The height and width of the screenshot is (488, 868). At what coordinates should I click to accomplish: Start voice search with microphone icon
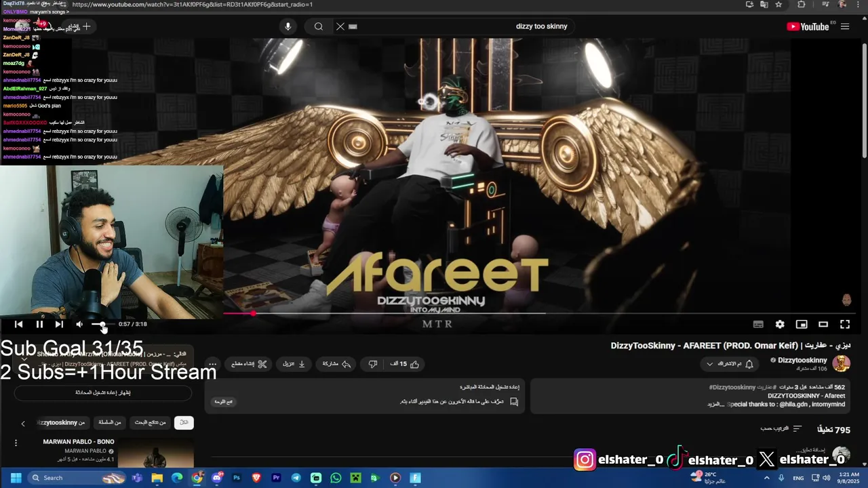[x=288, y=26]
